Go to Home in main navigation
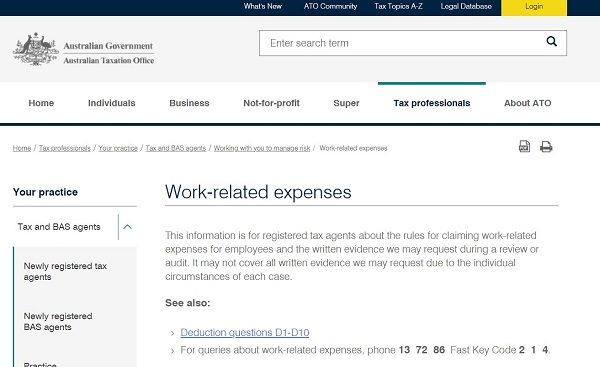Screen dimensions: 600x367 point(41,103)
